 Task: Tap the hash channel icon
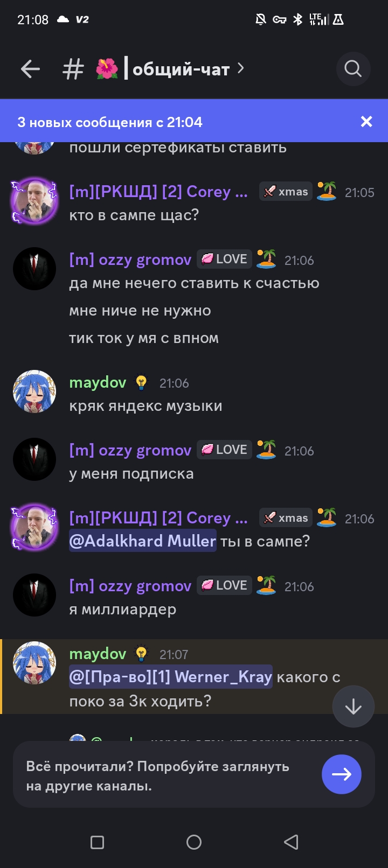click(x=73, y=69)
